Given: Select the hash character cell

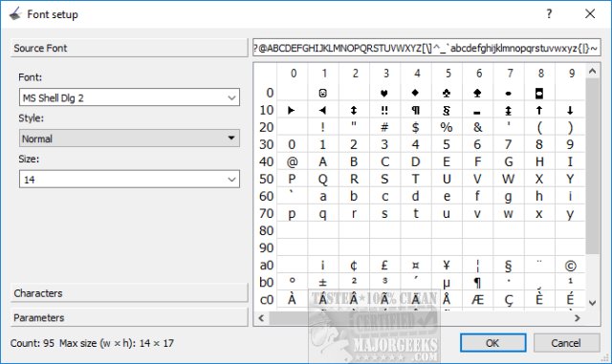Looking at the screenshot, I should click(384, 127).
